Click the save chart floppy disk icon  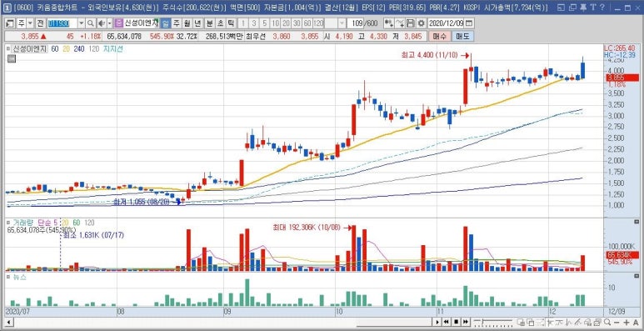(x=410, y=23)
